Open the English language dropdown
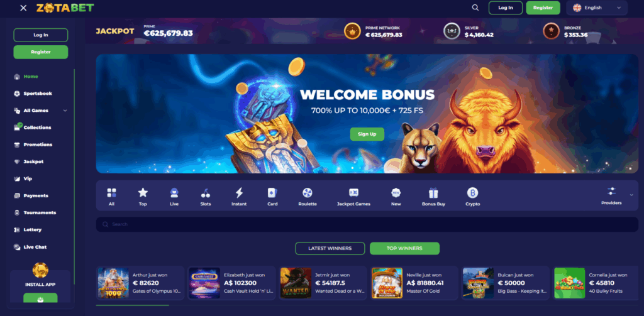Screen dimensions: 644x316 tap(597, 8)
